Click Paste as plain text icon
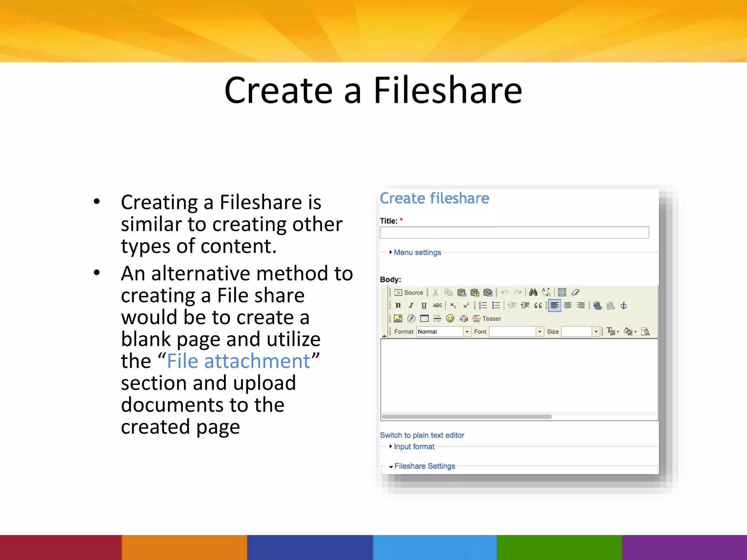 [x=475, y=292]
